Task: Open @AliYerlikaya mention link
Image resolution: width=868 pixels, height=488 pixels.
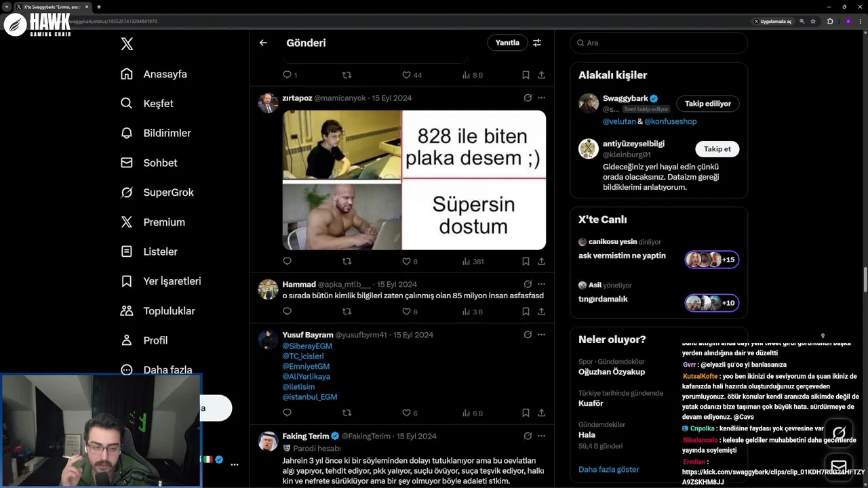Action: pos(307,377)
